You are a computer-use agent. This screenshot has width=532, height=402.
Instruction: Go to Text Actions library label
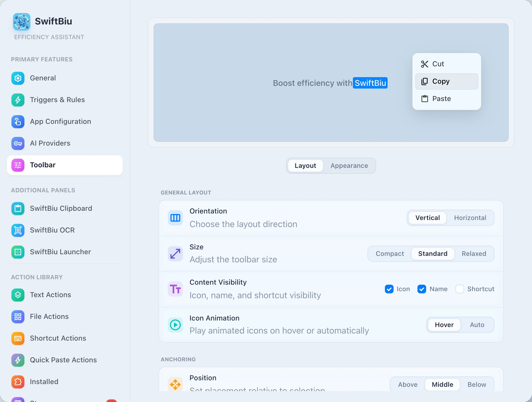pos(50,295)
